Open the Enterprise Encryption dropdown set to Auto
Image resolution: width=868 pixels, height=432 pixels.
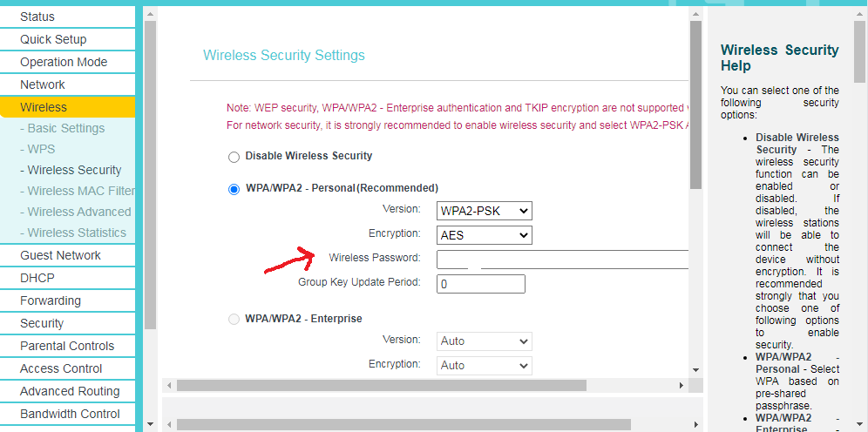coord(484,366)
